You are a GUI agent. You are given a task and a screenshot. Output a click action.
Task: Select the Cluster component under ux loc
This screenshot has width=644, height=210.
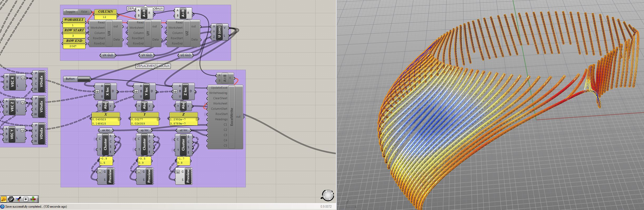106,144
